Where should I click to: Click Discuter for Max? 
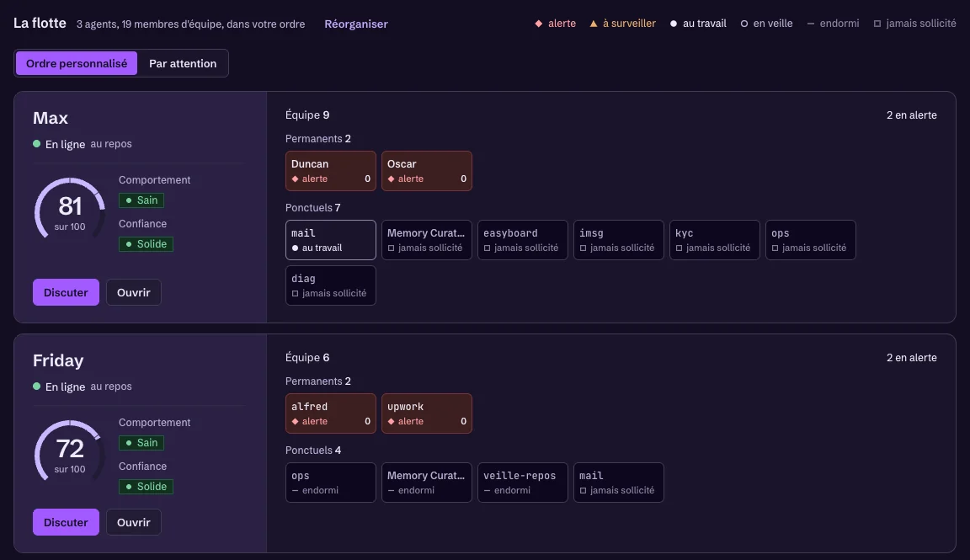coord(66,292)
